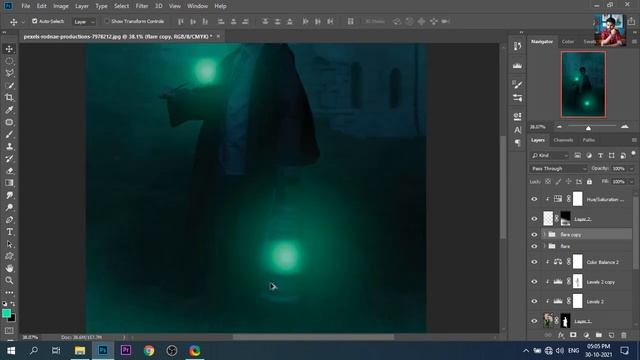The width and height of the screenshot is (640, 360).
Task: Select the Spot Healing Brush tool
Action: tap(9, 122)
